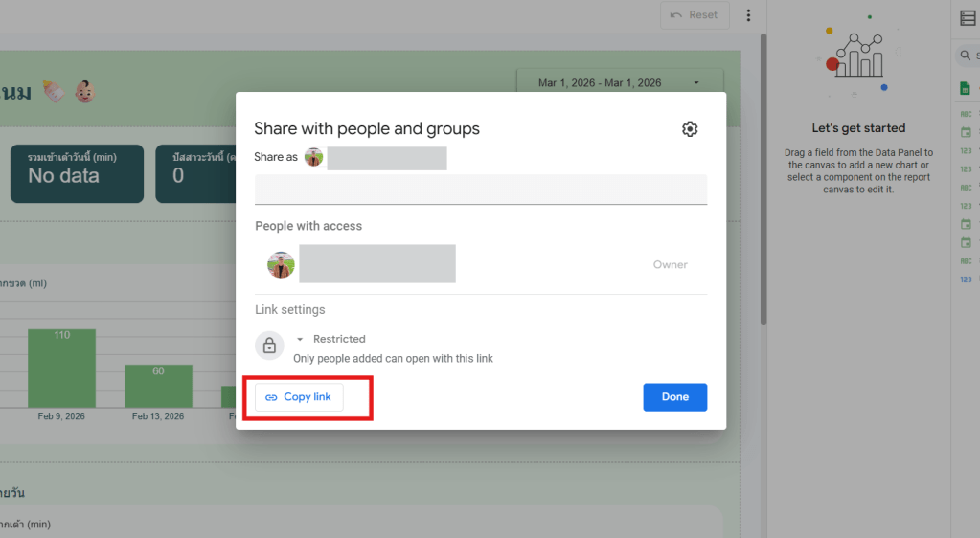This screenshot has width=980, height=538.
Task: Click the blue Done button
Action: tap(674, 397)
